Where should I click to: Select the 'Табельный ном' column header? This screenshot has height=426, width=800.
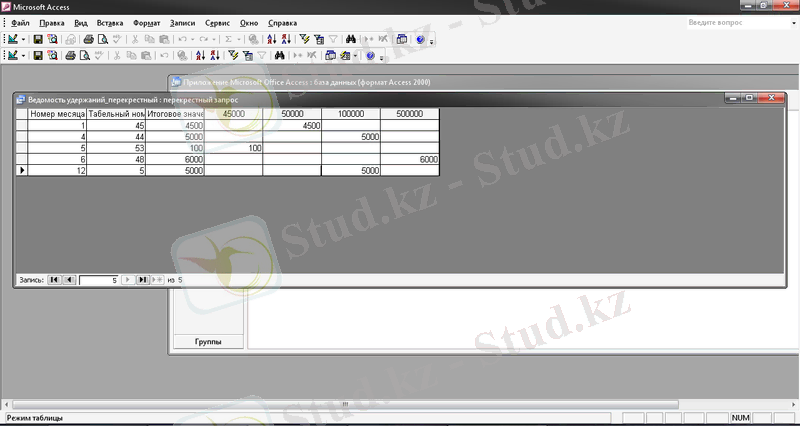(116, 114)
